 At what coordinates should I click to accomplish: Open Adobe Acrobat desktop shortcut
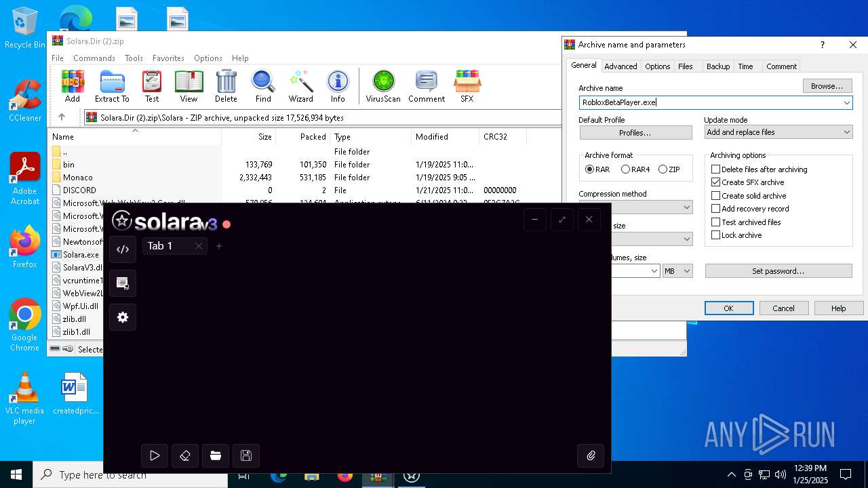(x=25, y=178)
